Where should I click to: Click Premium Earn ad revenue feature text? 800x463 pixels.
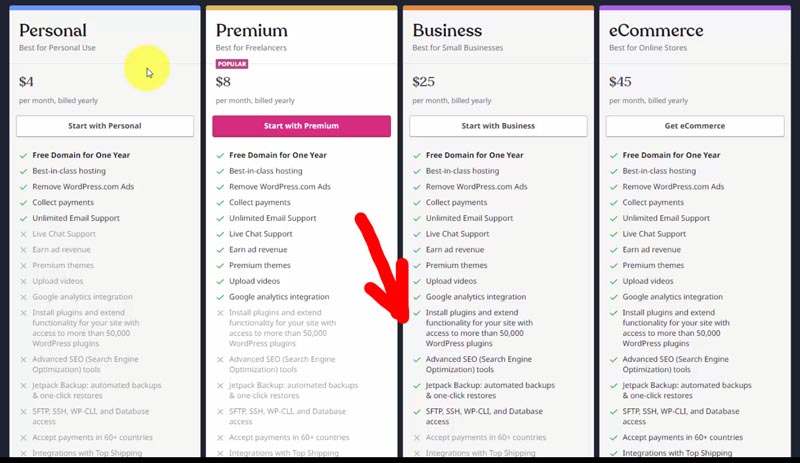point(258,250)
